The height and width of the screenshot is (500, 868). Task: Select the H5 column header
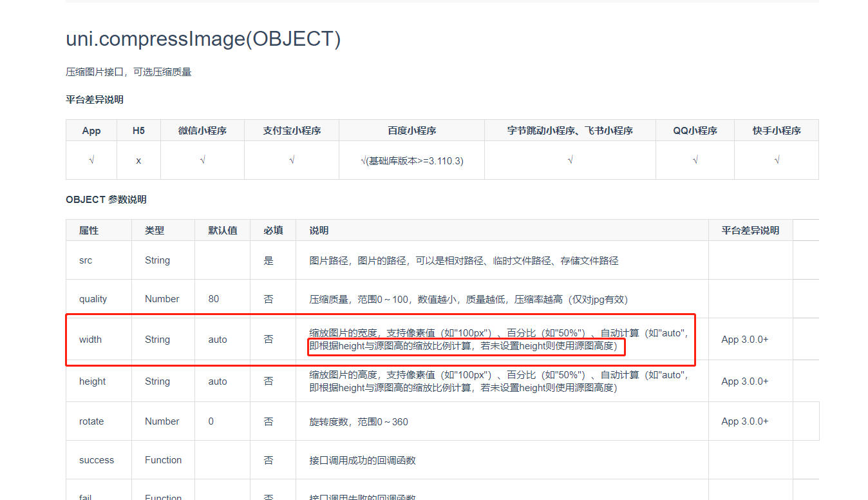pos(138,131)
